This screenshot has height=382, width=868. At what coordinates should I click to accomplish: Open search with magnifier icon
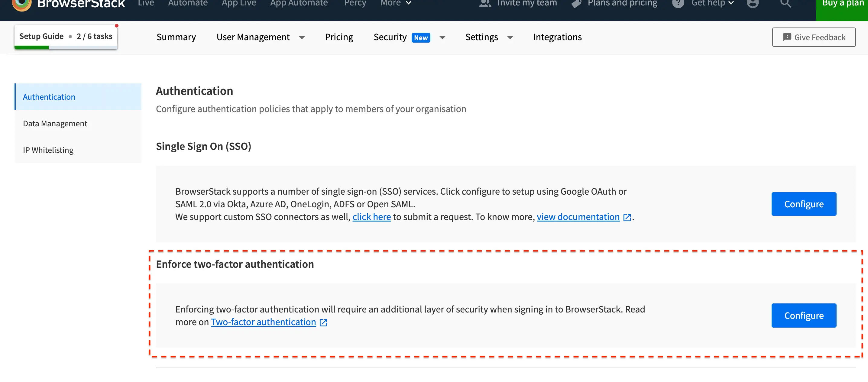pyautogui.click(x=785, y=3)
